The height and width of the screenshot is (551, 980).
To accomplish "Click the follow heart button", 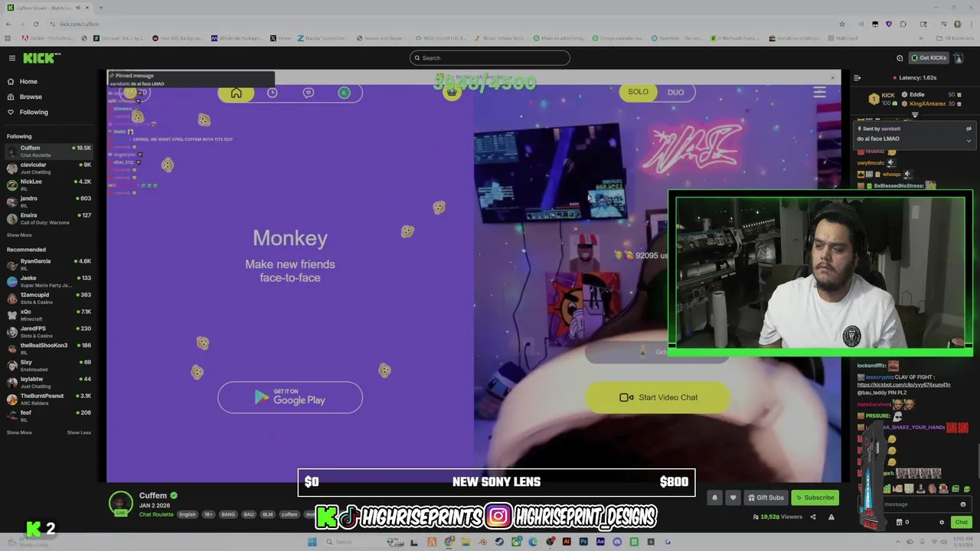I will click(733, 497).
